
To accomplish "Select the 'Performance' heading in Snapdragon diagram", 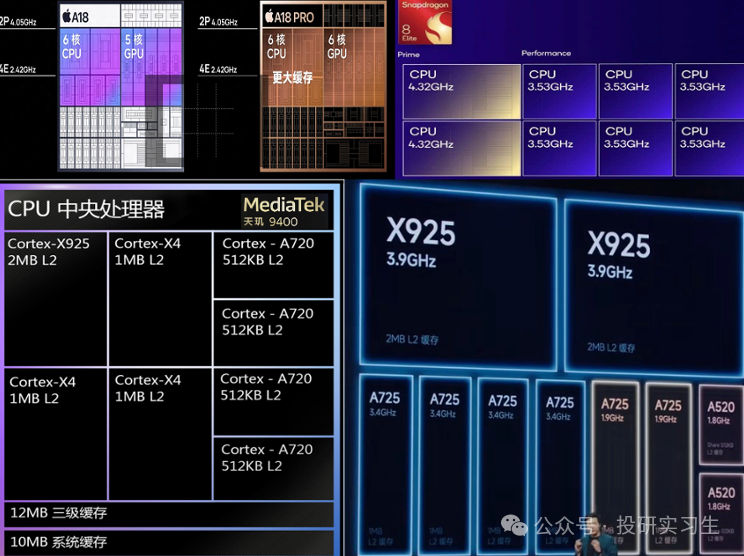I will click(546, 53).
